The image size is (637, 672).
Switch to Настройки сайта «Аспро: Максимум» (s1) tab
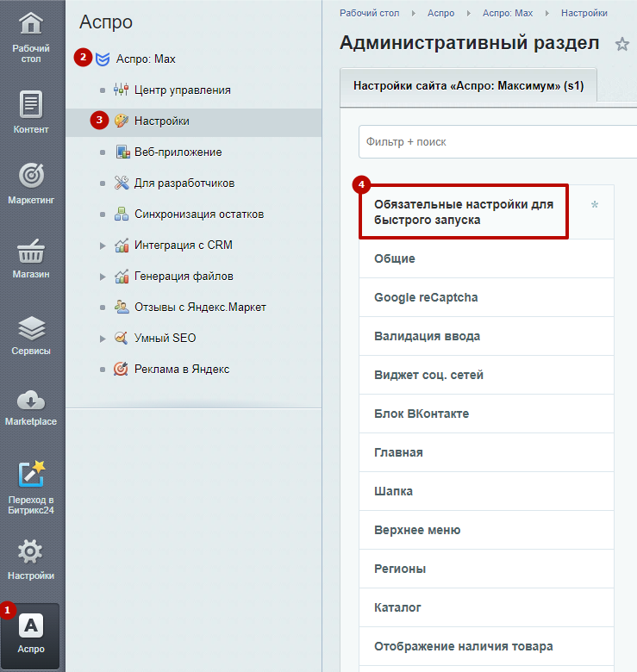pyautogui.click(x=468, y=86)
